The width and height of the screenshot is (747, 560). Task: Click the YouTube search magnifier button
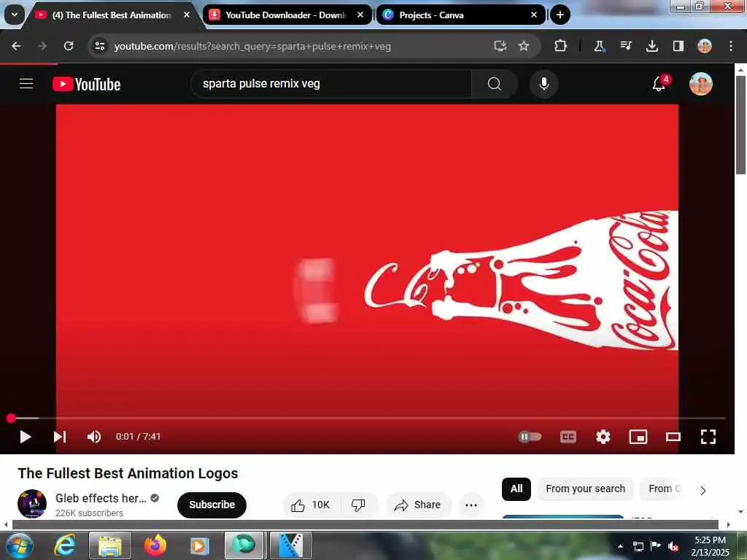pos(494,84)
